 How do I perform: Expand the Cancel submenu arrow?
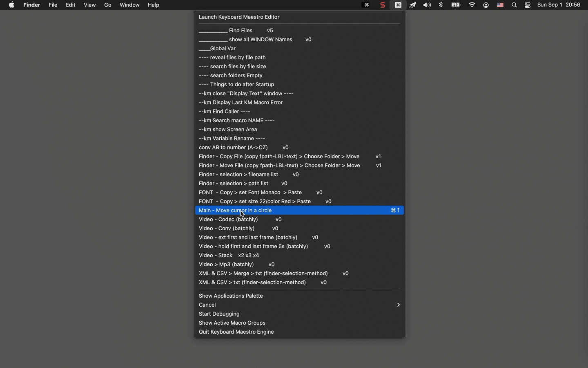(399, 305)
